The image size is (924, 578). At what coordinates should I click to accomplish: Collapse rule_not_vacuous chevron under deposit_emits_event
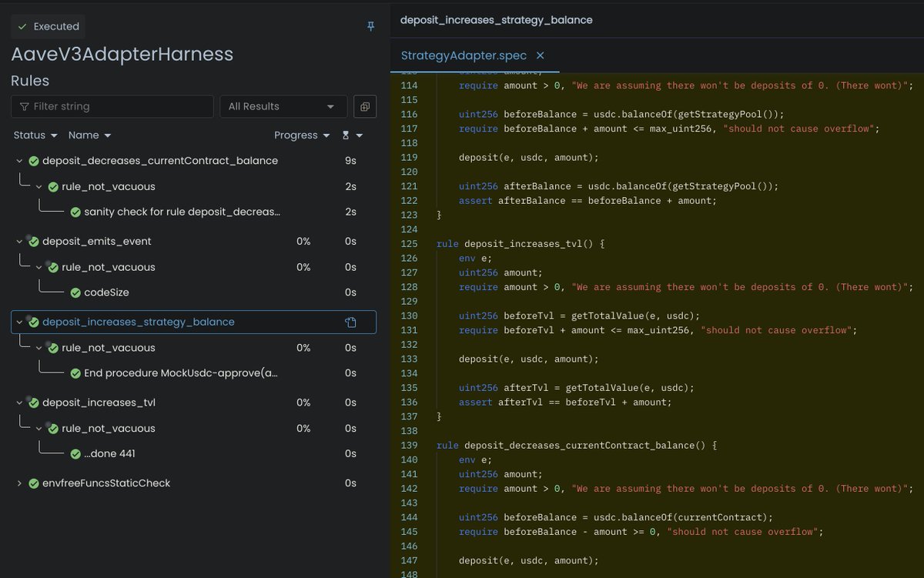pyautogui.click(x=38, y=267)
